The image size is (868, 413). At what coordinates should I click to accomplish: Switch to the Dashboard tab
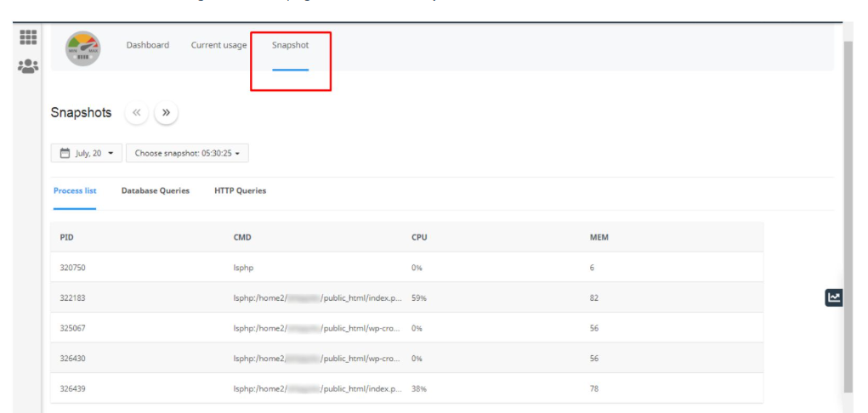pyautogui.click(x=148, y=45)
